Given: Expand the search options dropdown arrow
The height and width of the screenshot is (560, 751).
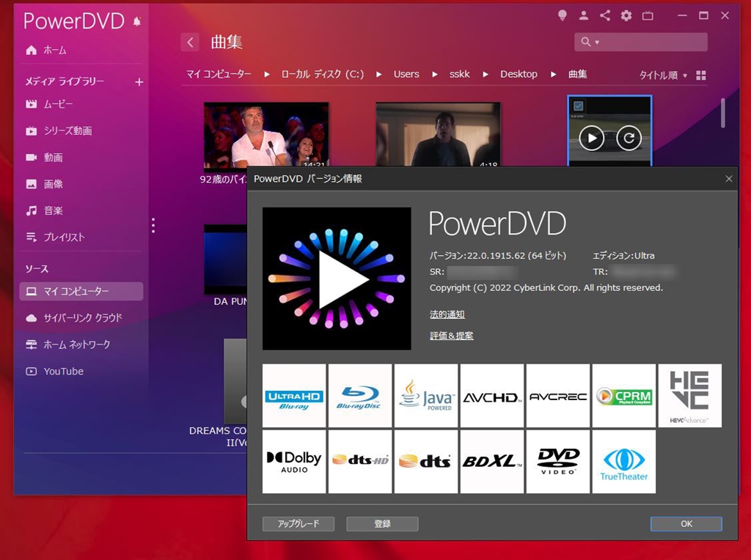Looking at the screenshot, I should (597, 42).
